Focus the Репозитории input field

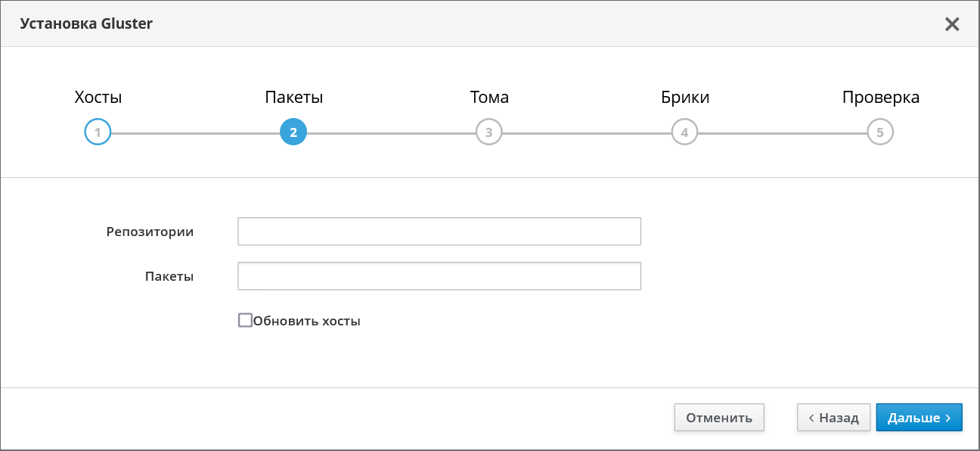[439, 232]
